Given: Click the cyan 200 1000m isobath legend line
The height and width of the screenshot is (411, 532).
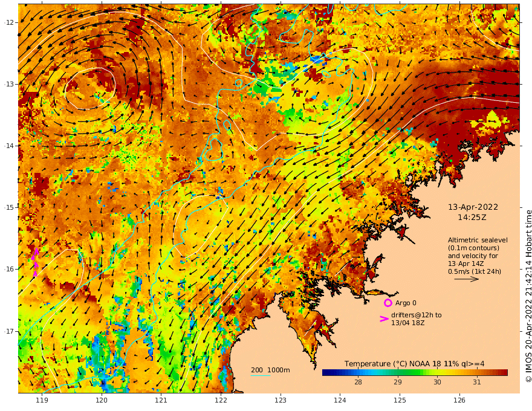Looking at the screenshot, I should 261,375.
